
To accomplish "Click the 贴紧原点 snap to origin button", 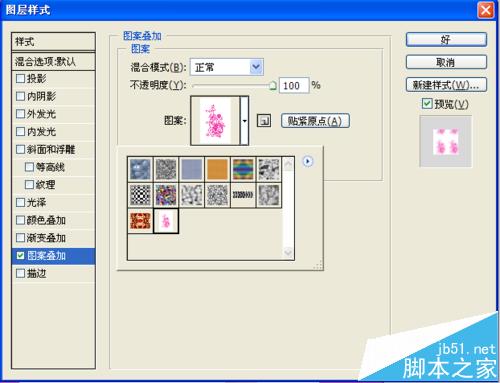I will tap(315, 121).
